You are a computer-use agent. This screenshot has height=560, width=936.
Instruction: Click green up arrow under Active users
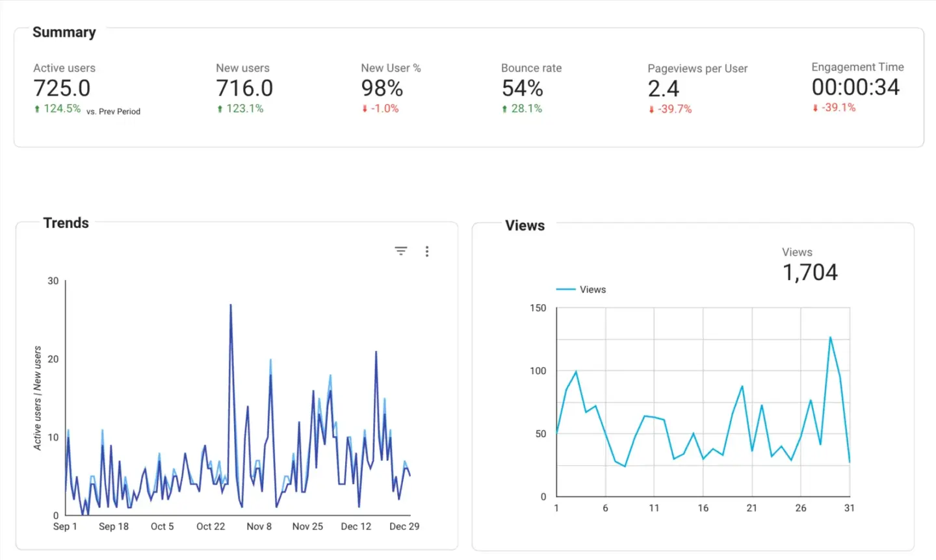37,109
